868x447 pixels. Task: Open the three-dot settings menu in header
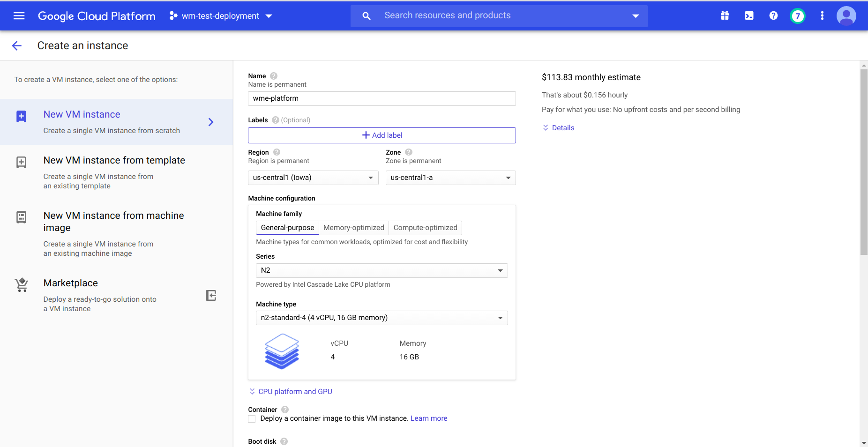click(x=822, y=16)
